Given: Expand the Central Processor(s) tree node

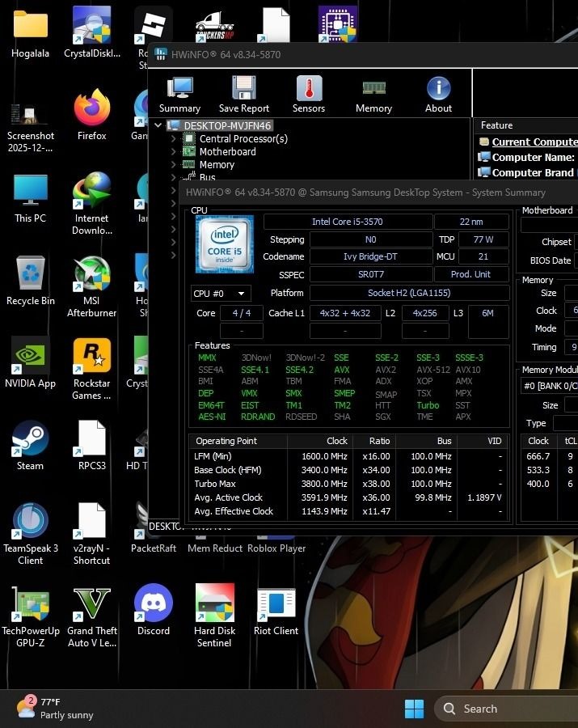Looking at the screenshot, I should pos(173,138).
